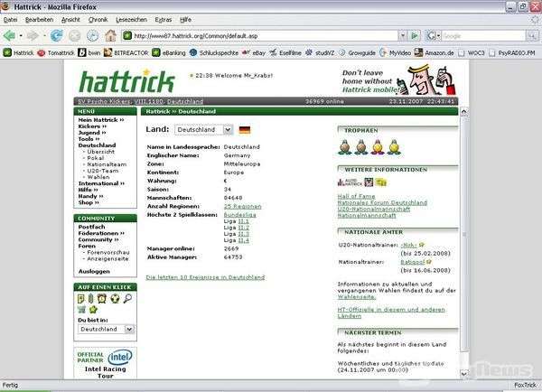Open the Lesezeichen menu
This screenshot has height=392, width=542.
(x=131, y=20)
